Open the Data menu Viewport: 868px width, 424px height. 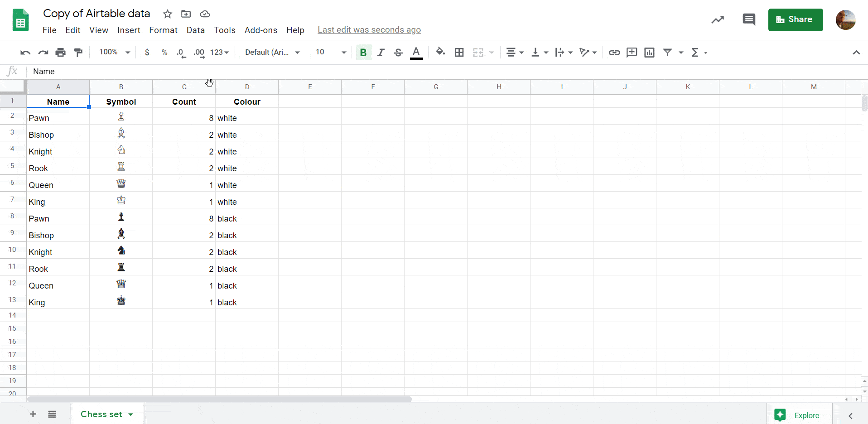195,30
